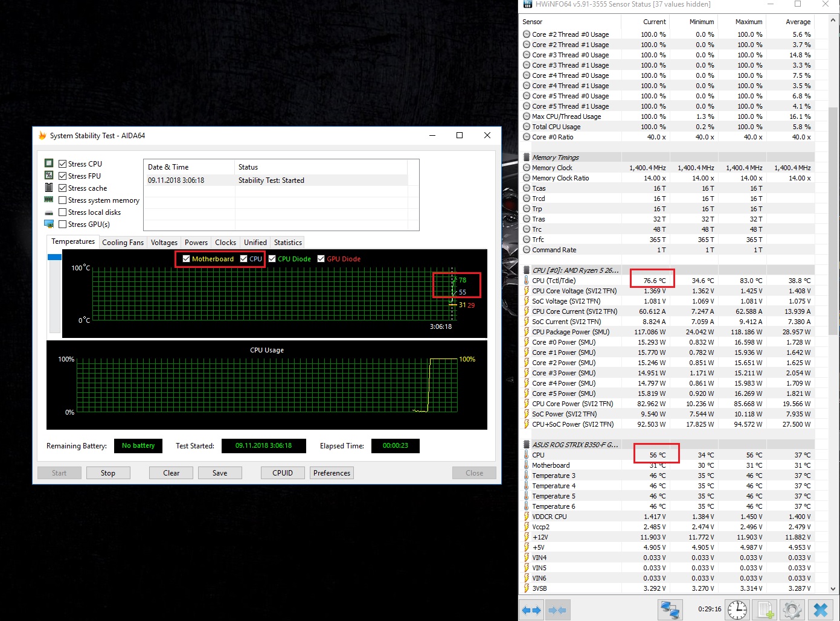Image resolution: width=840 pixels, height=621 pixels.
Task: Click lightning icon on CPU Package Power row
Action: click(527, 332)
